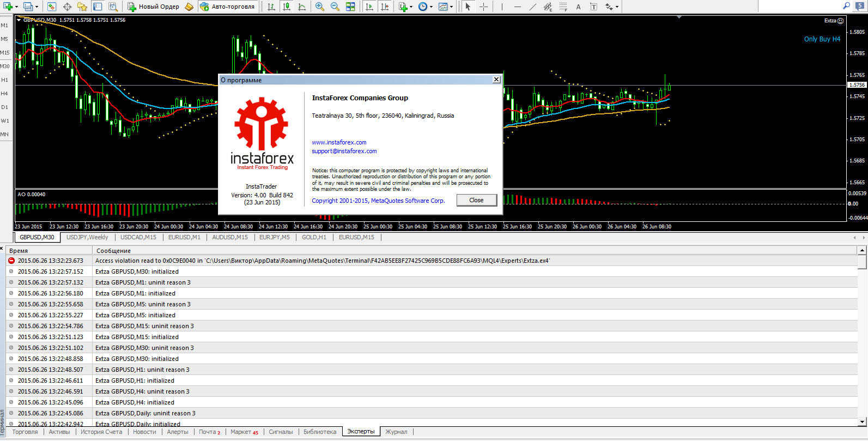Switch chart to bar chart
The height and width of the screenshot is (441, 868).
[271, 7]
